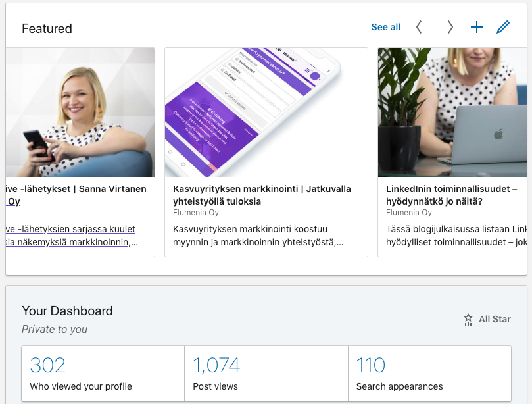Edit the Featured section with pencil icon
The width and height of the screenshot is (532, 404).
click(x=503, y=27)
